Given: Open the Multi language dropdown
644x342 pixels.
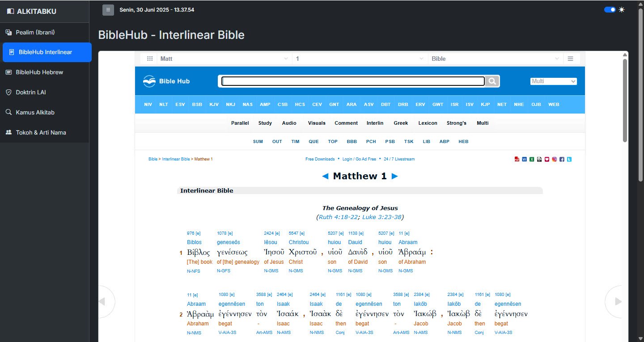Looking at the screenshot, I should [554, 81].
